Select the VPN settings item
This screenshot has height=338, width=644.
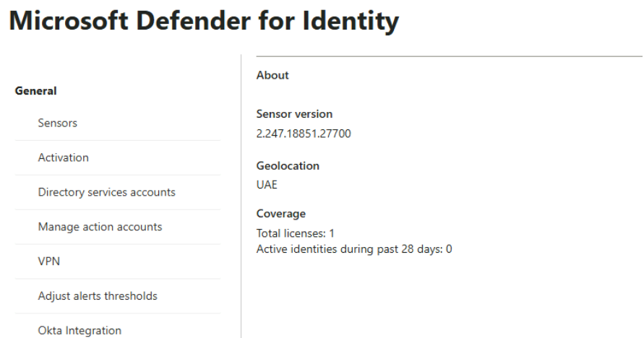[48, 261]
